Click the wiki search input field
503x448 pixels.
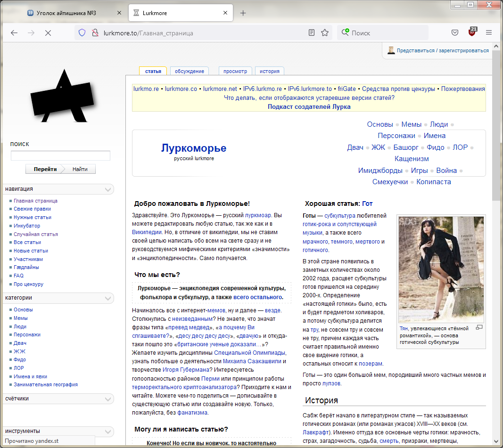(x=60, y=156)
